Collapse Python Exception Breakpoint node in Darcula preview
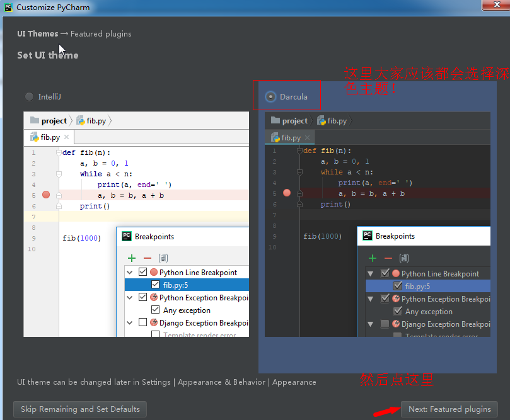The image size is (510, 420). [370, 299]
